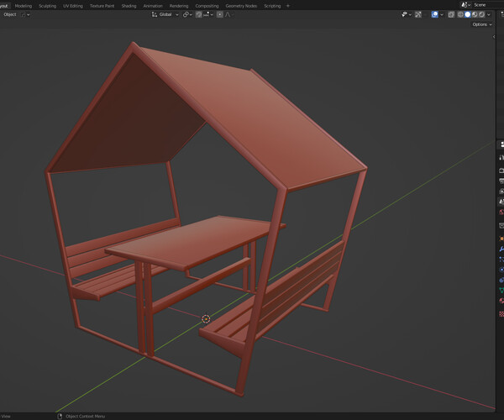The width and height of the screenshot is (504, 420).
Task: Open the View Layer properties tab
Action: click(501, 192)
